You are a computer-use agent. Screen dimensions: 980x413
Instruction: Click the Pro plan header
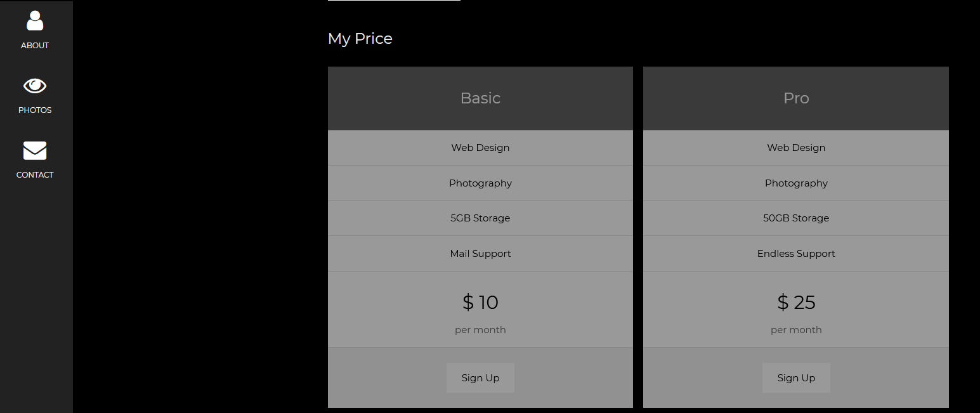pyautogui.click(x=796, y=98)
